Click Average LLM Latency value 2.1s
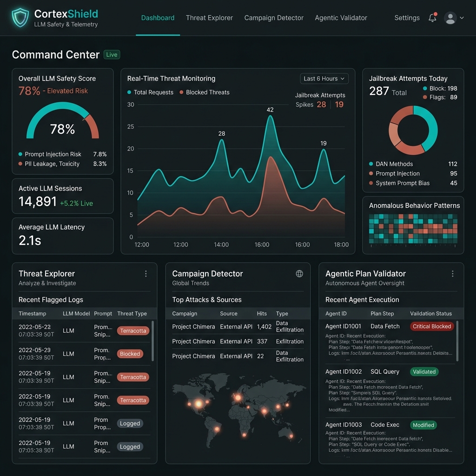 tap(30, 240)
